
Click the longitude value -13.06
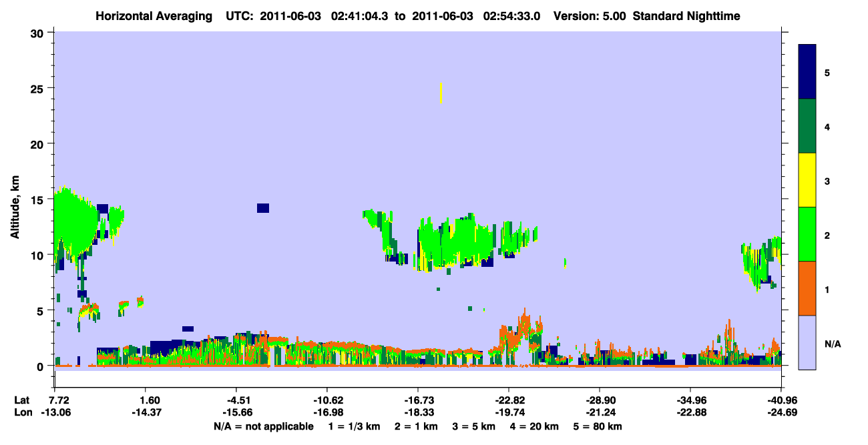coord(56,412)
